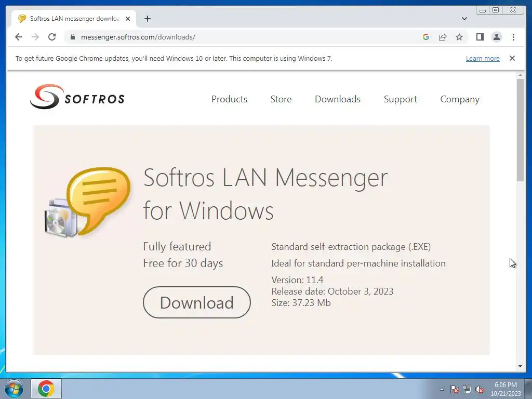Expand the tab search chevron

[464, 19]
